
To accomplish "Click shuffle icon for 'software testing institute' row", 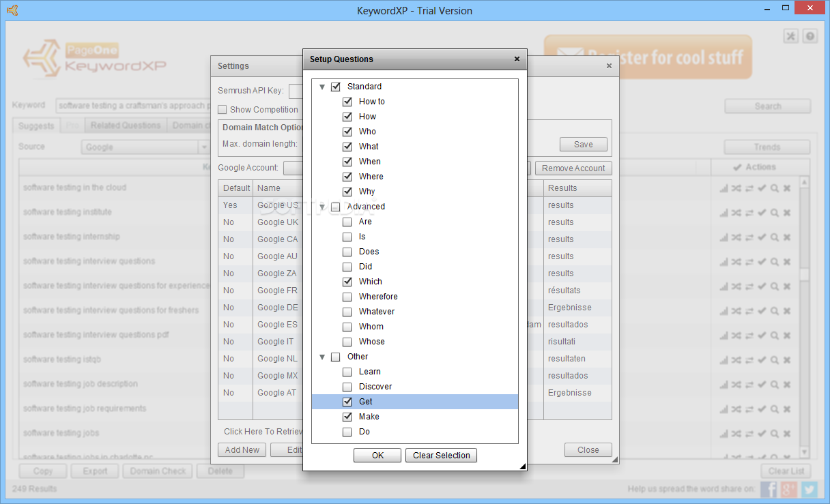I will [736, 213].
